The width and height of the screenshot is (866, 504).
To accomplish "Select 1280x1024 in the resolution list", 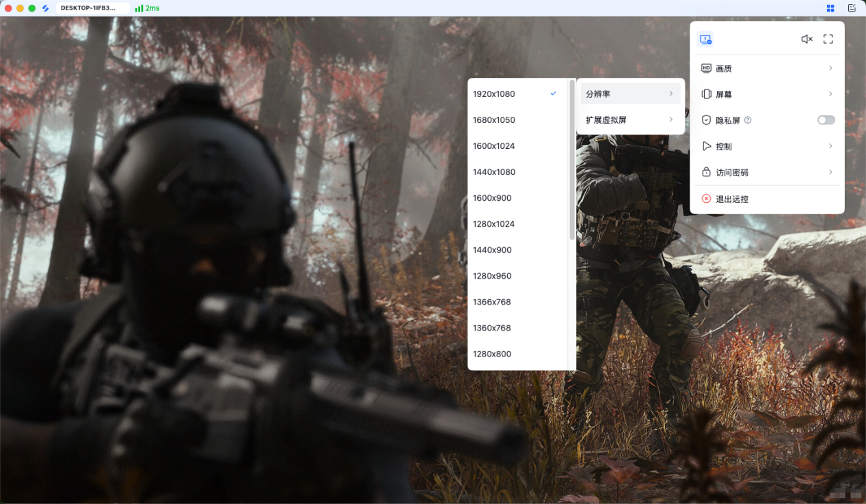I will pyautogui.click(x=517, y=223).
